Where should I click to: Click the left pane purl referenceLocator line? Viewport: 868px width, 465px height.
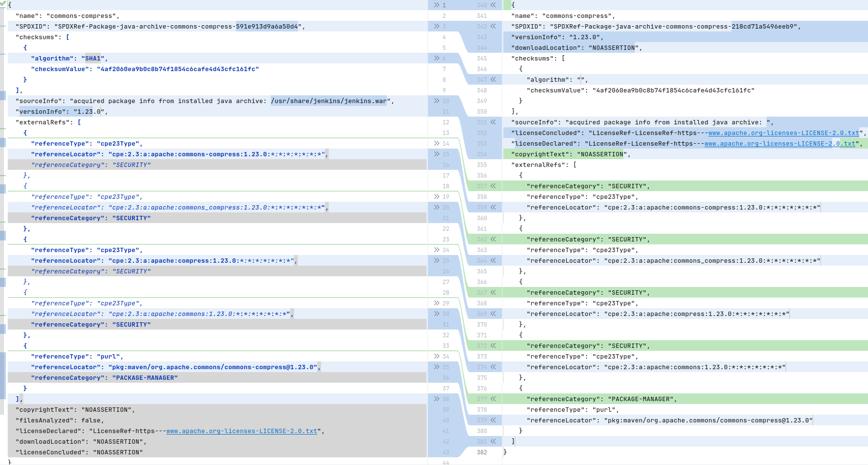point(176,367)
